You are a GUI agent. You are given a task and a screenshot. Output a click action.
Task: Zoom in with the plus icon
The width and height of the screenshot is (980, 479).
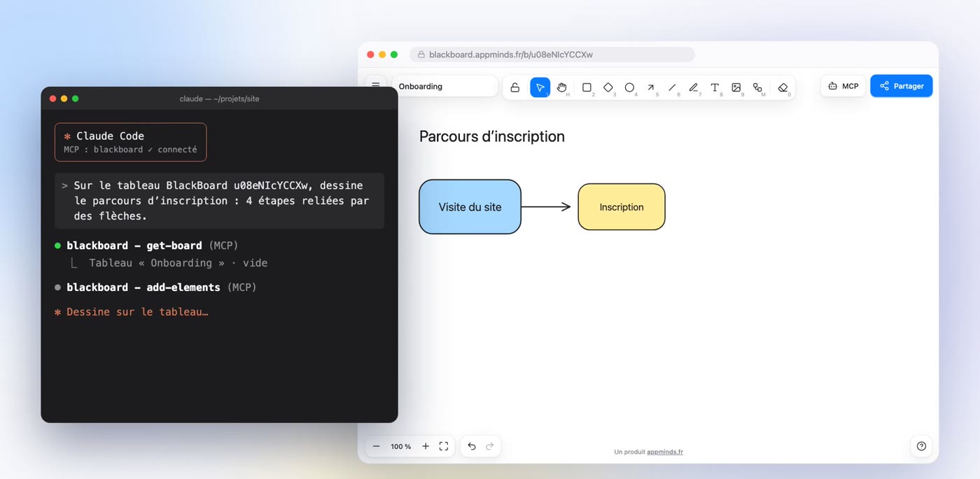(x=426, y=446)
